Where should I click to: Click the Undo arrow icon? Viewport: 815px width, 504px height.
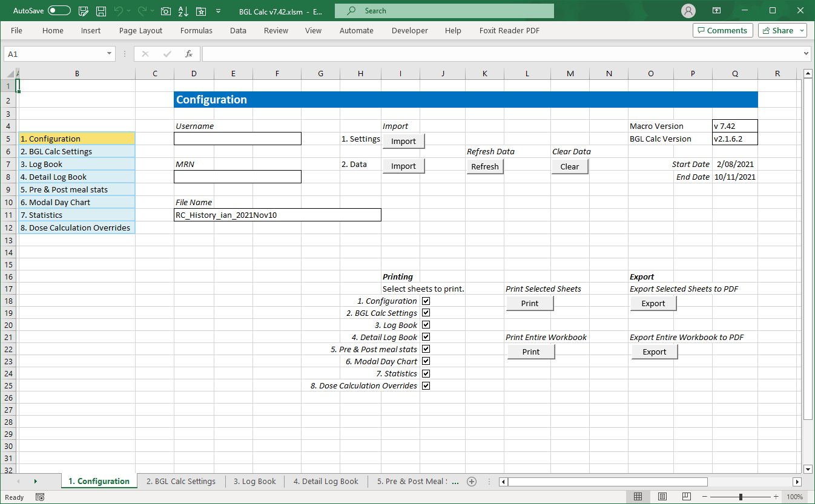click(119, 11)
